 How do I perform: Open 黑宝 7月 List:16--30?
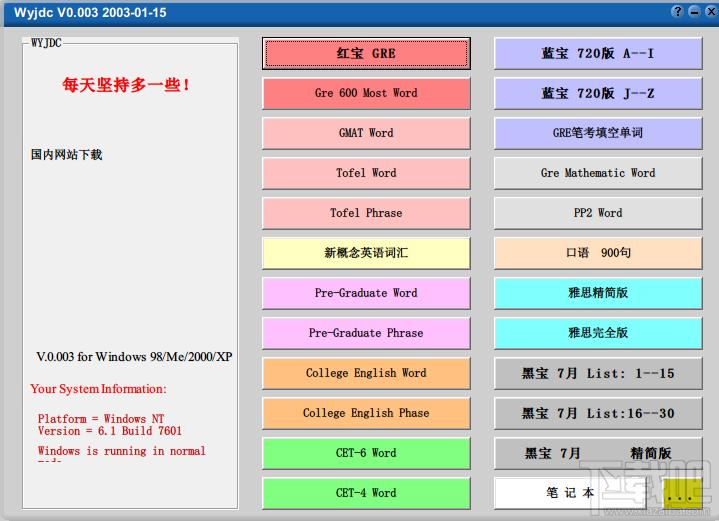coord(598,413)
